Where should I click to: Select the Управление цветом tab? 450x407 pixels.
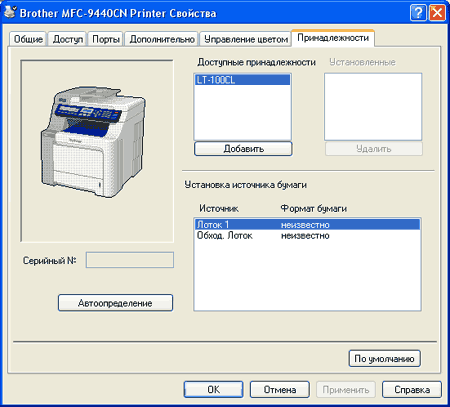pos(246,39)
